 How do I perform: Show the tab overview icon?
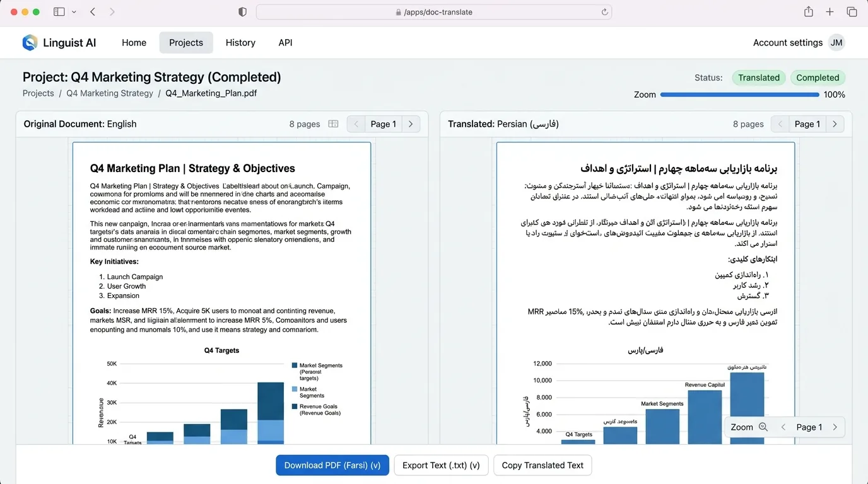pos(852,12)
